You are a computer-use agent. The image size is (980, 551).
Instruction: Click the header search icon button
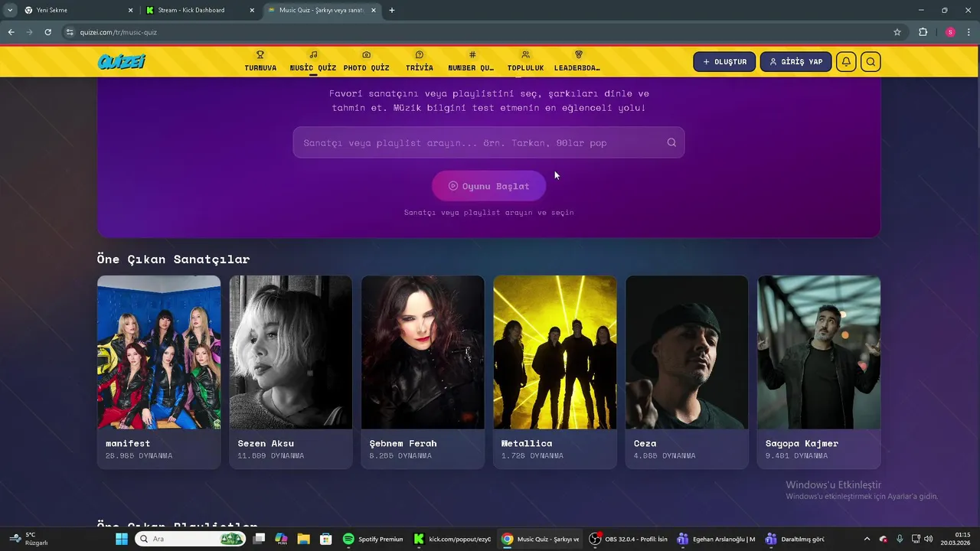871,62
